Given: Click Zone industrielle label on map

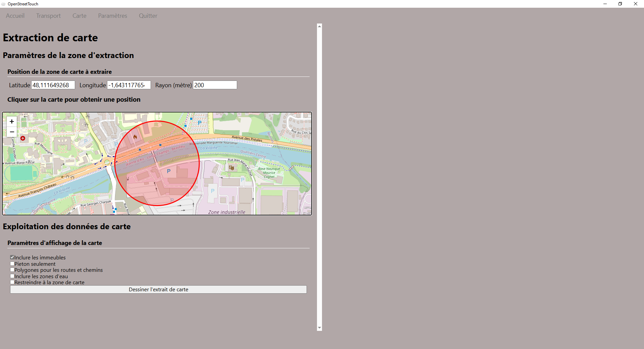Looking at the screenshot, I should click(x=227, y=212).
